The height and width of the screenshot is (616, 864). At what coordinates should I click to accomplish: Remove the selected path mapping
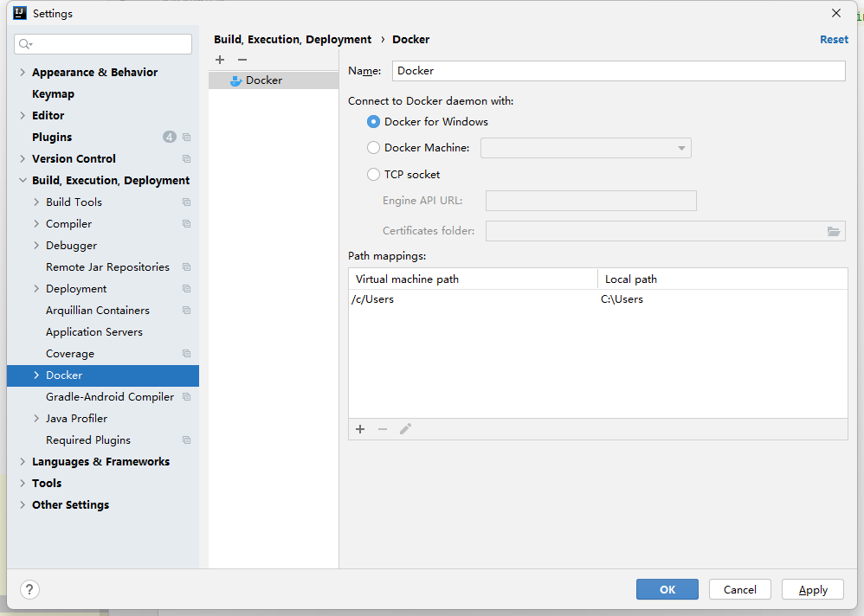click(x=383, y=429)
